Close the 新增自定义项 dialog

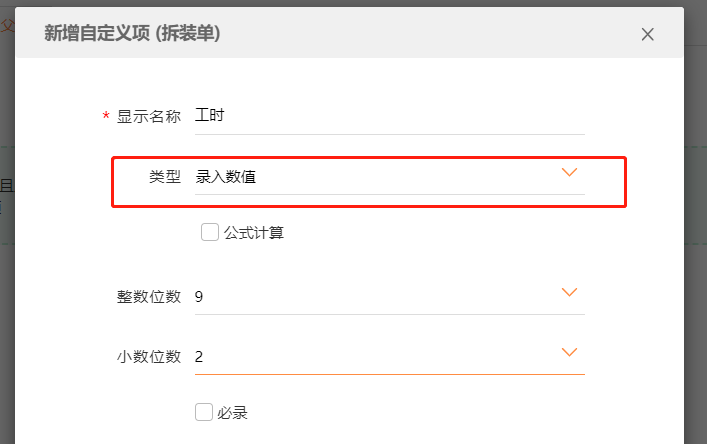point(647,34)
